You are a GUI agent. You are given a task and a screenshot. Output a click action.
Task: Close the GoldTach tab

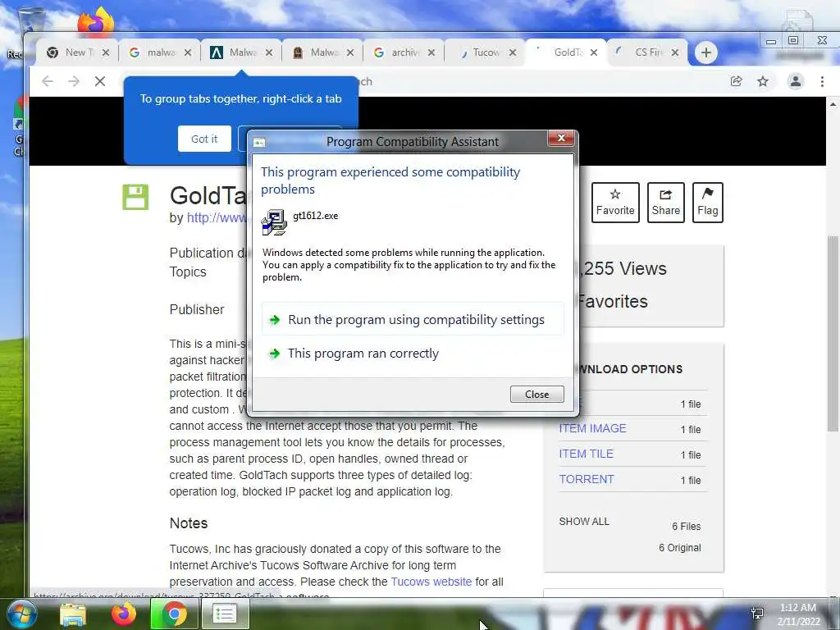(594, 52)
